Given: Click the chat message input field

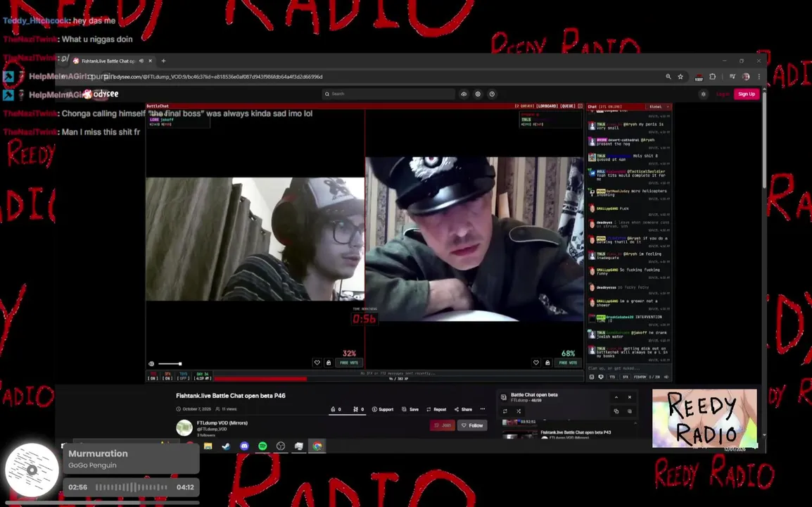Looking at the screenshot, I should coord(628,368).
